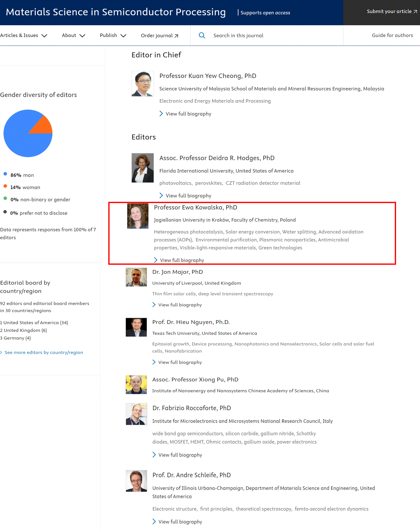Click Florida International University affiliation text
The image size is (420, 531).
[226, 171]
